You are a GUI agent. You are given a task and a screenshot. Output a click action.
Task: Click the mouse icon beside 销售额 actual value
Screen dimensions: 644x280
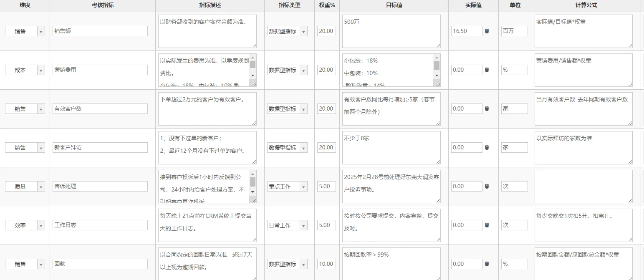(487, 31)
